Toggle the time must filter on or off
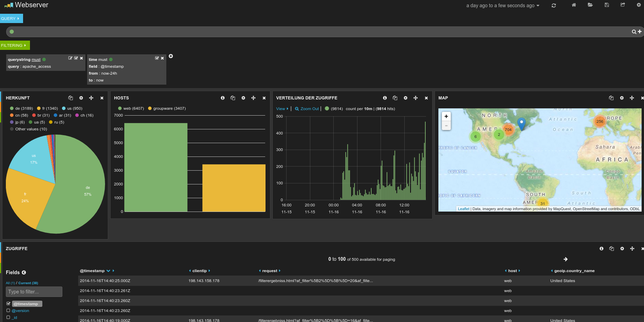This screenshot has width=644, height=322. tap(157, 58)
